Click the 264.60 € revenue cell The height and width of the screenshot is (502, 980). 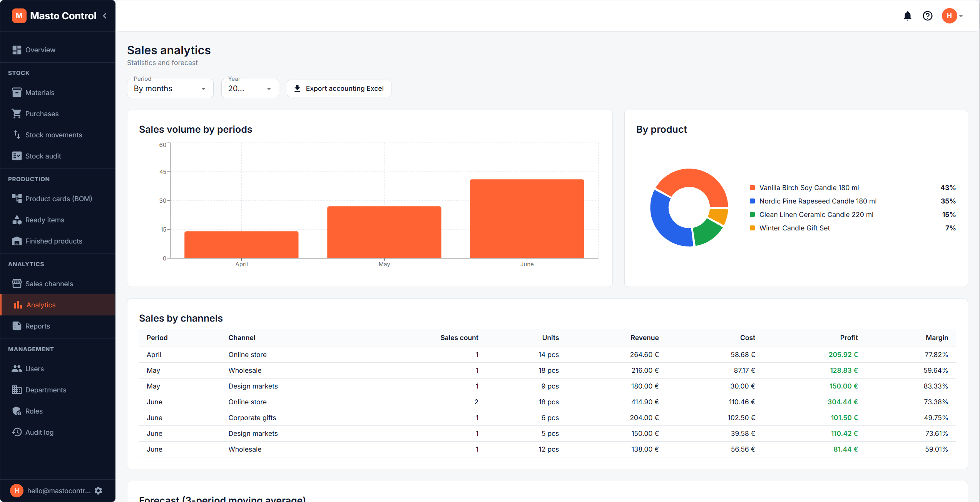click(x=644, y=354)
